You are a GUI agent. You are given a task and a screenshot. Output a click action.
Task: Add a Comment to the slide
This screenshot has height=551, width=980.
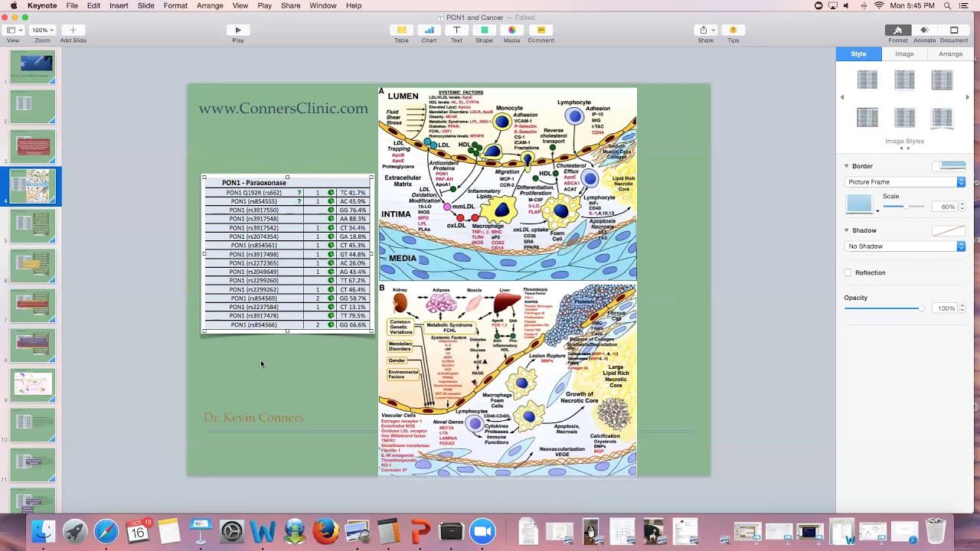pos(541,30)
